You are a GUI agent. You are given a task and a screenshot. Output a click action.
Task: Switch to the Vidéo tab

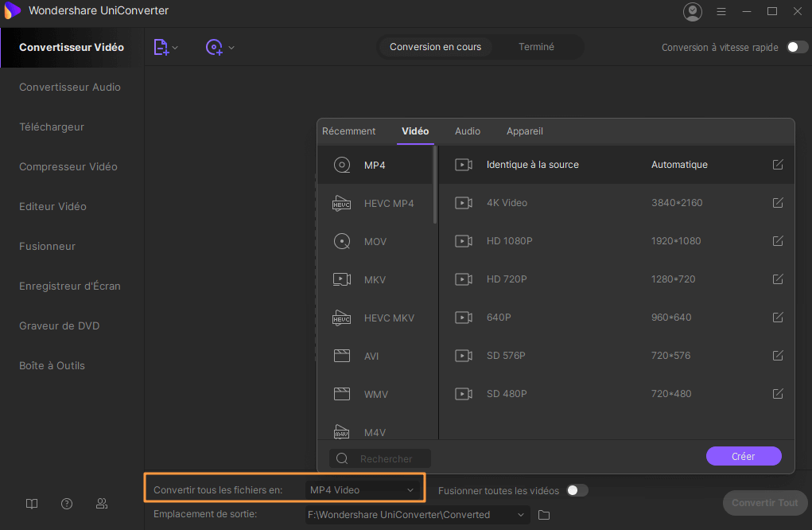[415, 131]
